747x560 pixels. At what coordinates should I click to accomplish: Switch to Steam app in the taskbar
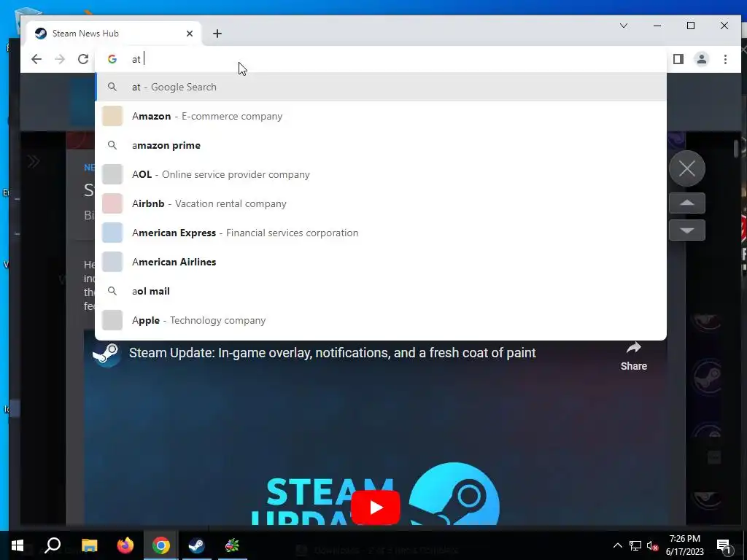coord(196,545)
